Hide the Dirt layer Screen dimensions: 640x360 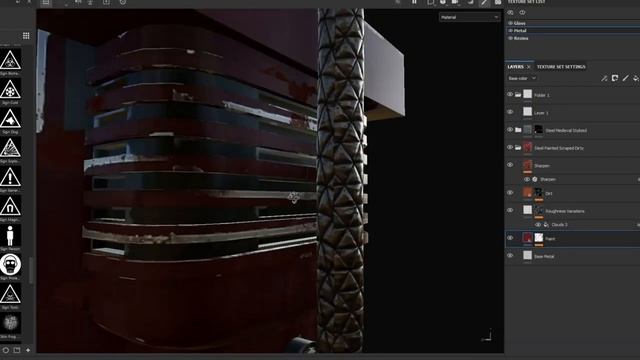(x=510, y=193)
